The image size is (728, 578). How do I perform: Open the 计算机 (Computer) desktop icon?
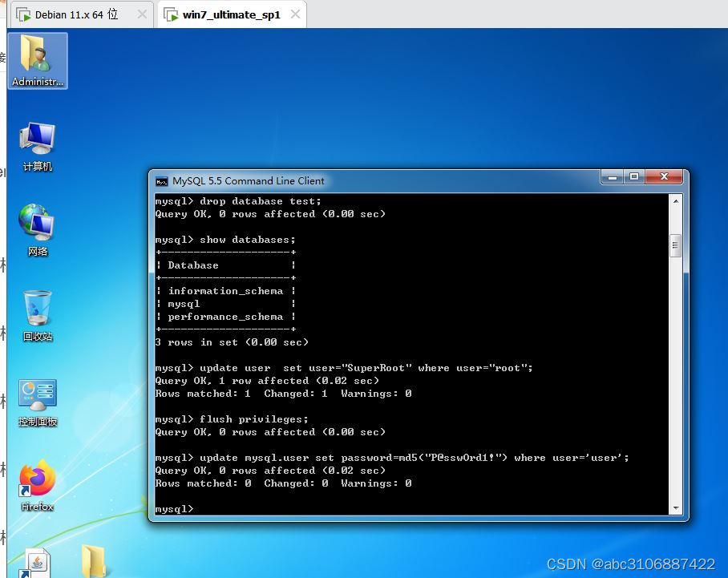[38, 147]
